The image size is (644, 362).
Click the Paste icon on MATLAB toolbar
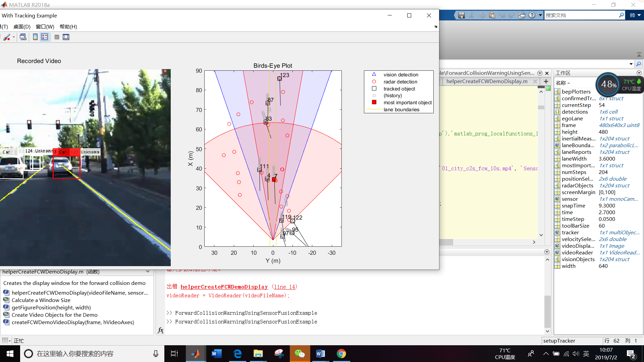(492, 15)
